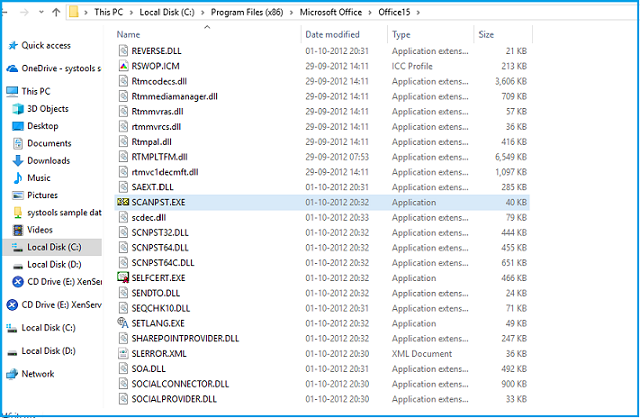640x418 pixels.
Task: Expand the chevron before This PC in path
Action: (x=86, y=12)
